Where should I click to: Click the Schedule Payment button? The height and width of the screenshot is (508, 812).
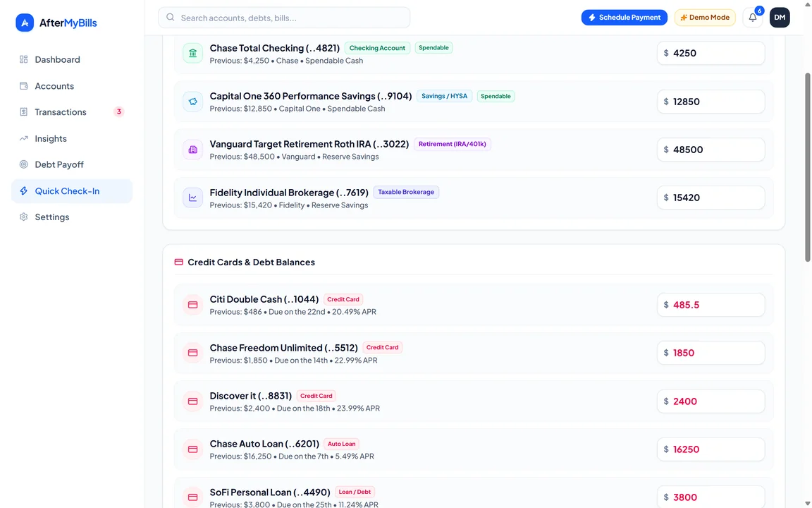click(624, 18)
